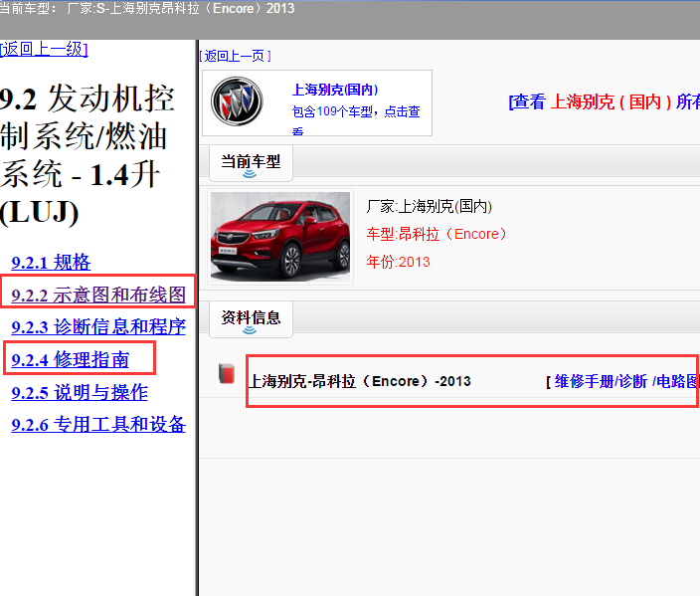This screenshot has width=700, height=596.
Task: Open 9.2.5 说明与操作 section
Action: [80, 392]
